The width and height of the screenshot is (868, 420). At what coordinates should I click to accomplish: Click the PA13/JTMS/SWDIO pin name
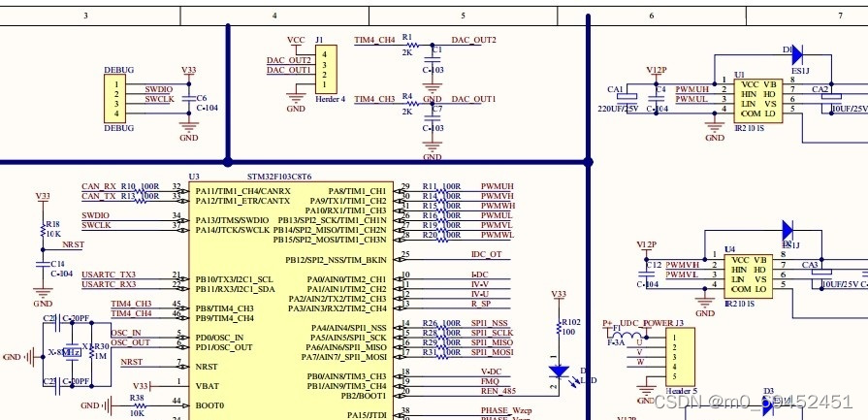pyautogui.click(x=232, y=220)
